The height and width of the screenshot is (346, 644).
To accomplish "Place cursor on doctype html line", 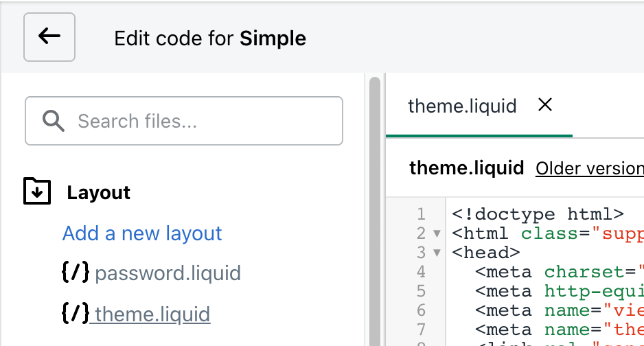I will pyautogui.click(x=538, y=214).
